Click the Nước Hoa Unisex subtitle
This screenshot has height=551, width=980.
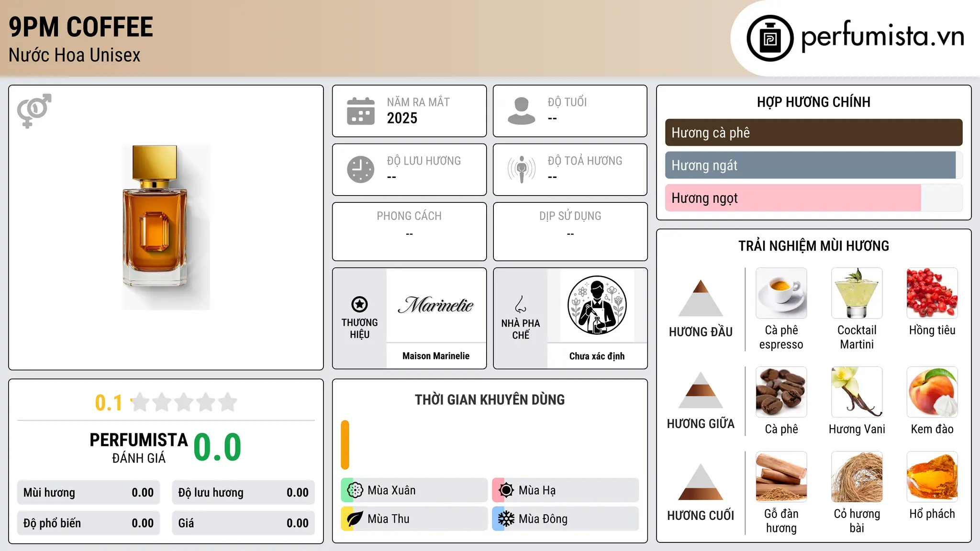pos(75,55)
